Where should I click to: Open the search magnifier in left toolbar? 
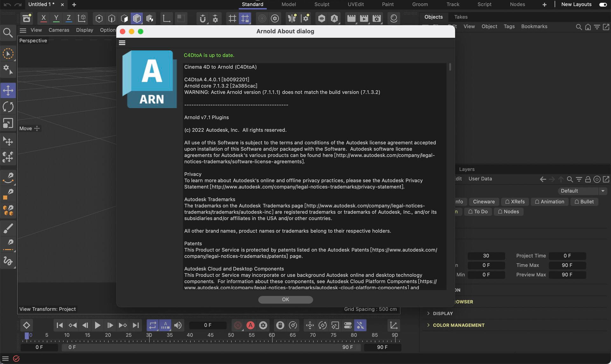click(8, 32)
